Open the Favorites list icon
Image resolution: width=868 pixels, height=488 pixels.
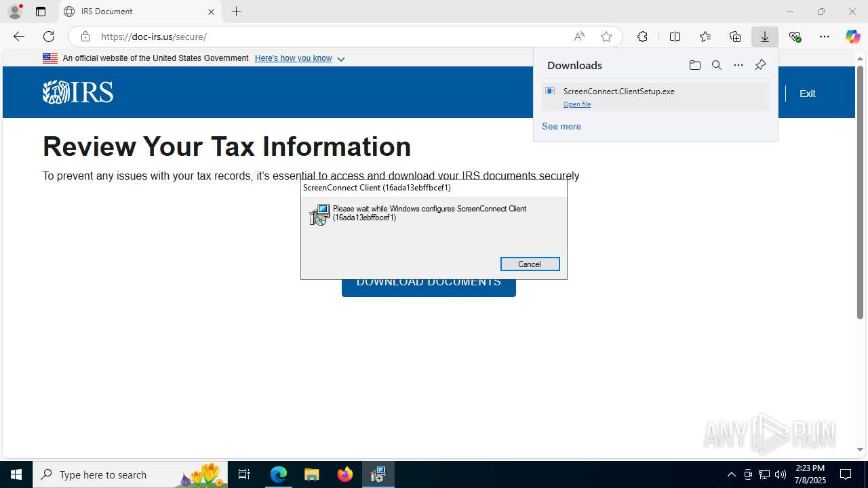[705, 37]
